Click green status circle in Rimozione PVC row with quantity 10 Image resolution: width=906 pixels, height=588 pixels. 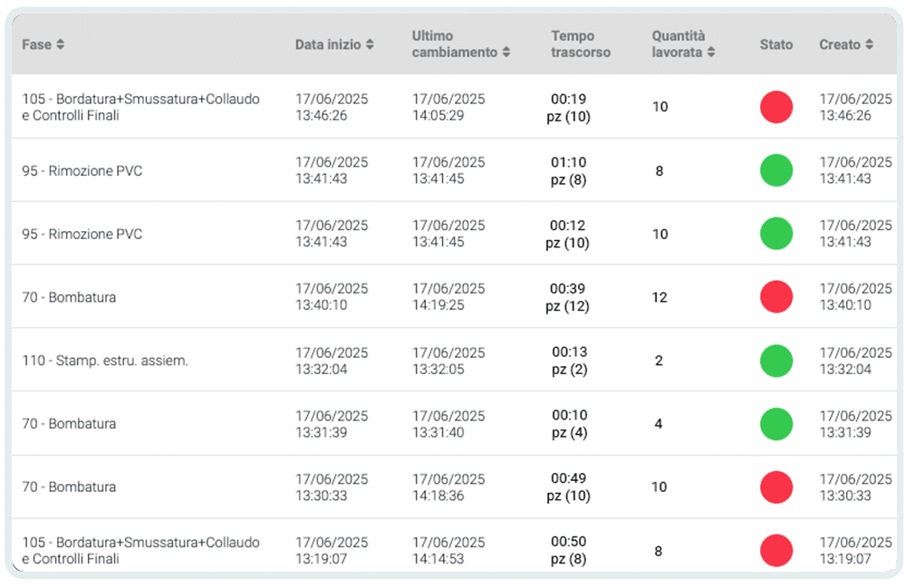tap(776, 234)
